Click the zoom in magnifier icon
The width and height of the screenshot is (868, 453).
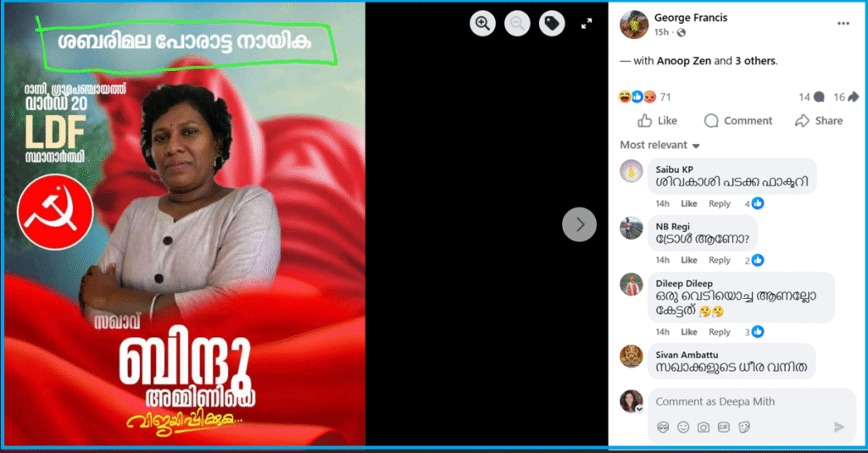coord(482,24)
